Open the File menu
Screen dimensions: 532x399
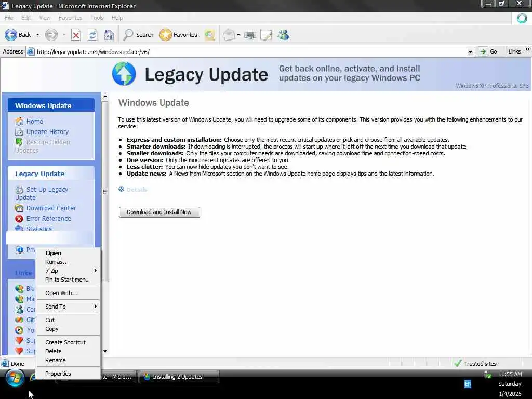click(x=9, y=18)
